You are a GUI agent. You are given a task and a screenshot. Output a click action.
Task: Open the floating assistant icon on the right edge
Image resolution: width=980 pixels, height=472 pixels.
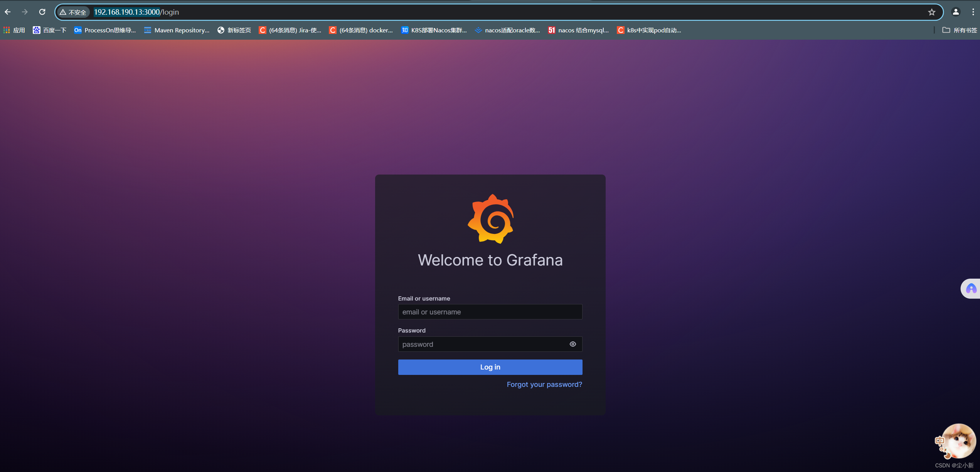[x=971, y=289]
